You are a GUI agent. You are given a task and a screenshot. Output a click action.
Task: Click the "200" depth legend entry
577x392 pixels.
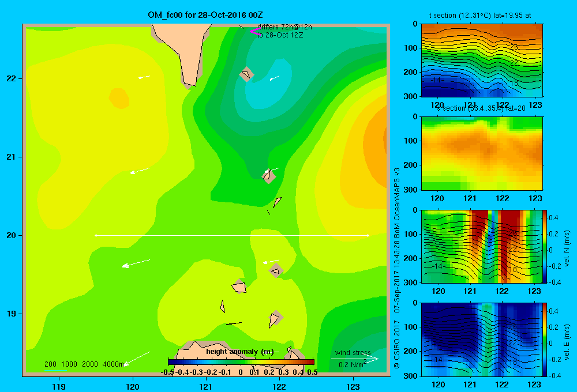(x=50, y=364)
